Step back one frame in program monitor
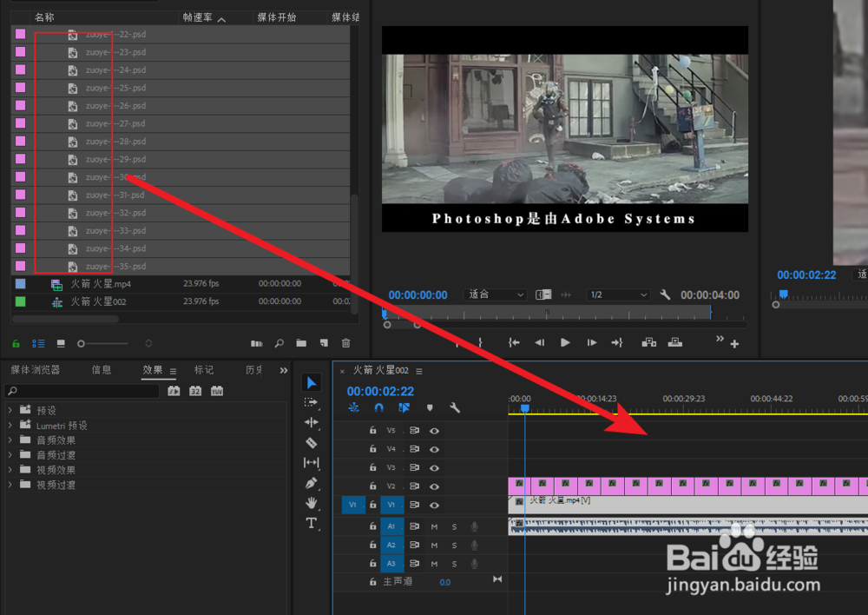The image size is (868, 615). pos(539,342)
